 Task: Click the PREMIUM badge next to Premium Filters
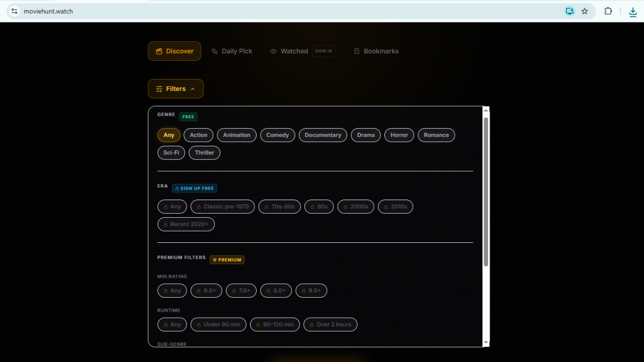click(227, 260)
